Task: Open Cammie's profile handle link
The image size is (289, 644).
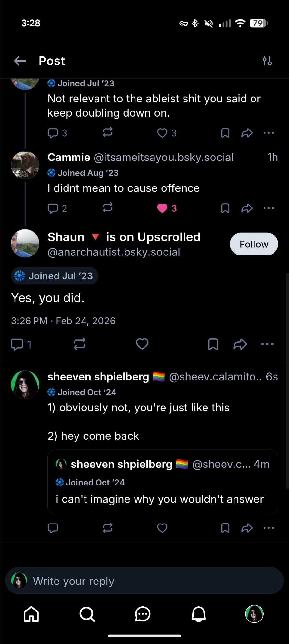Action: pos(164,157)
